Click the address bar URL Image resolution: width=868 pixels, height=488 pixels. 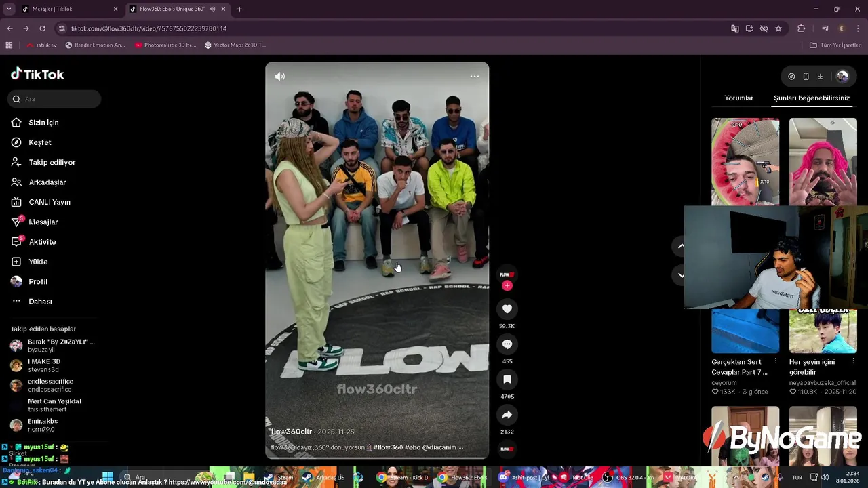(x=149, y=28)
